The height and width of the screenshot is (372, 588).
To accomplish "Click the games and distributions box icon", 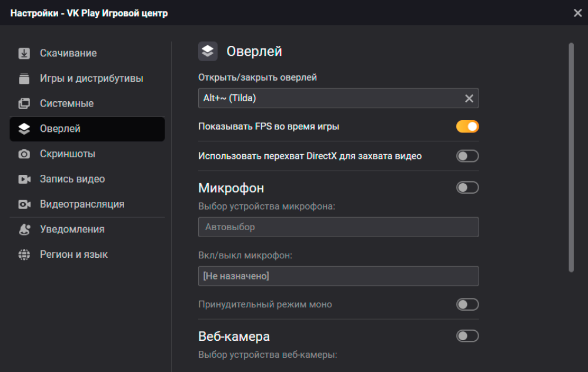I will pos(24,79).
